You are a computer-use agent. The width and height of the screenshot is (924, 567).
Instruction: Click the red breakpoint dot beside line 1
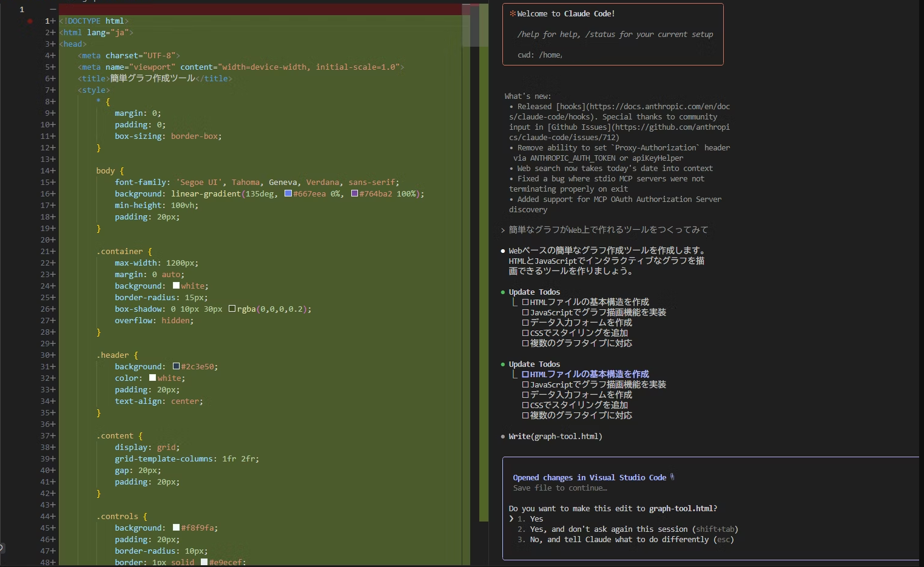click(x=29, y=21)
